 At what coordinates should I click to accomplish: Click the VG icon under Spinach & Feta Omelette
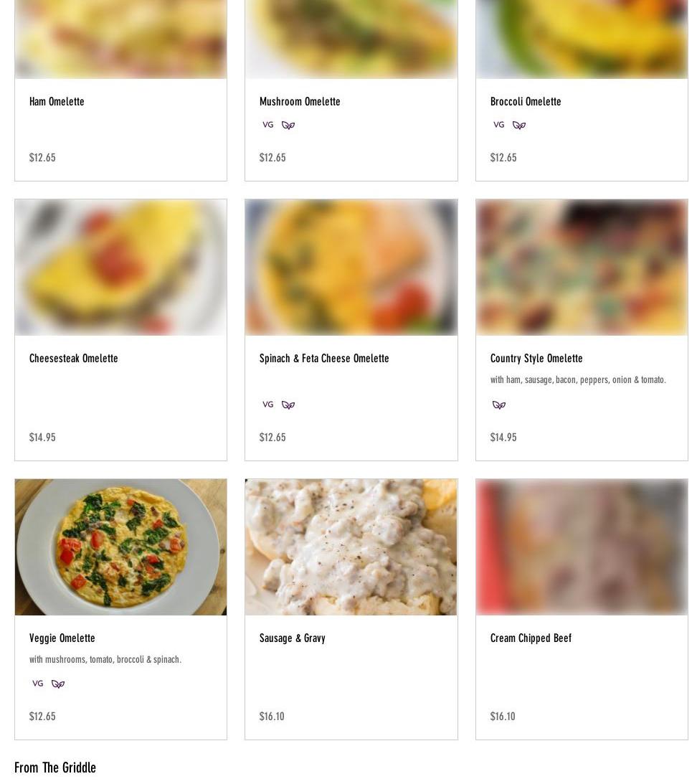point(268,405)
